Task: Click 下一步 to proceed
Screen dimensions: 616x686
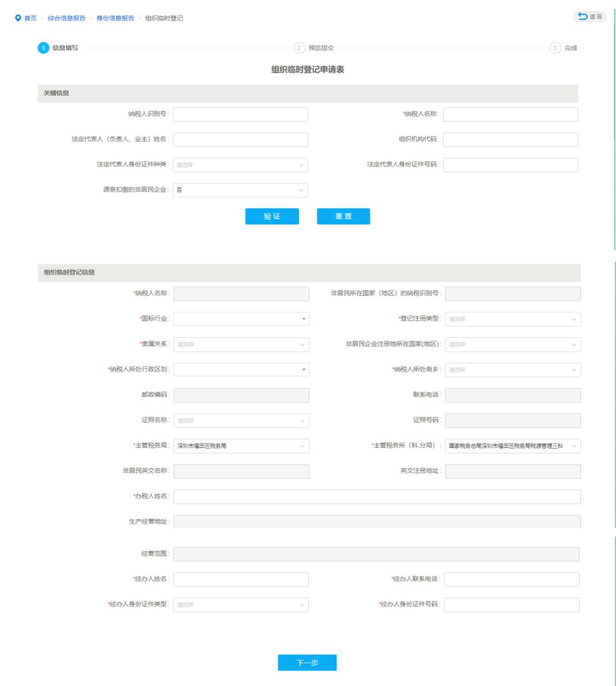Action: 307,663
